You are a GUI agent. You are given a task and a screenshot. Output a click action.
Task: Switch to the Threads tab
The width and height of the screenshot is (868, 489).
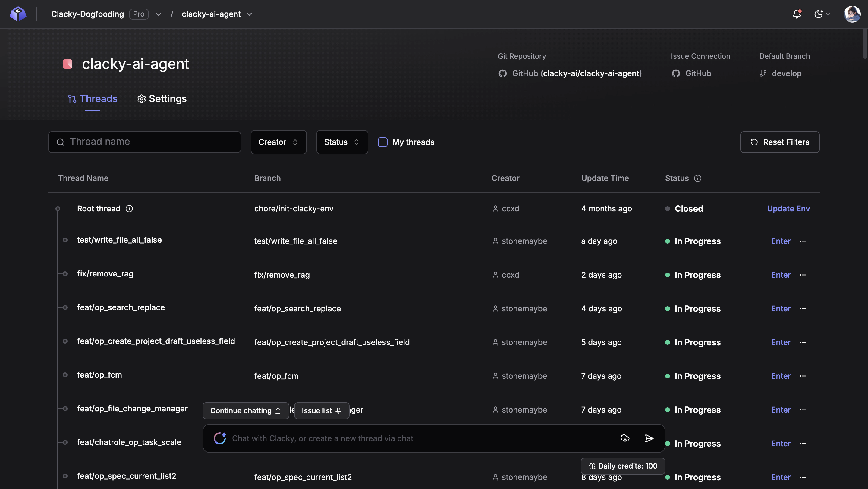click(x=93, y=98)
